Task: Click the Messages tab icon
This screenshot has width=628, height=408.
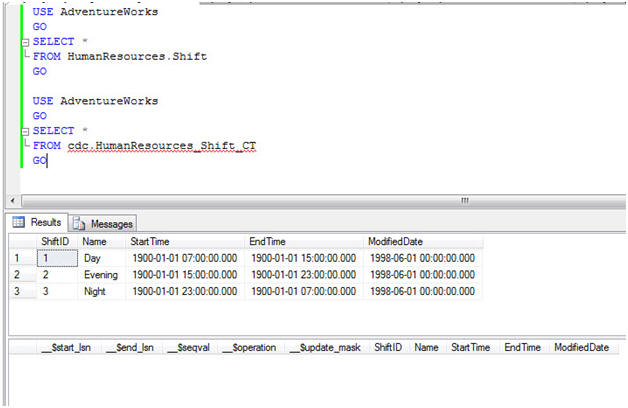Action: 79,223
